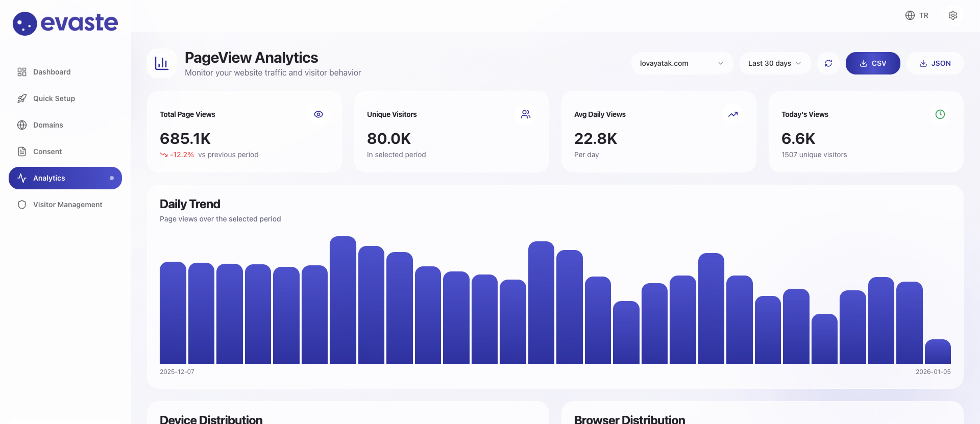The image size is (980, 424).
Task: Click the Browser Distribution heading
Action: (630, 419)
